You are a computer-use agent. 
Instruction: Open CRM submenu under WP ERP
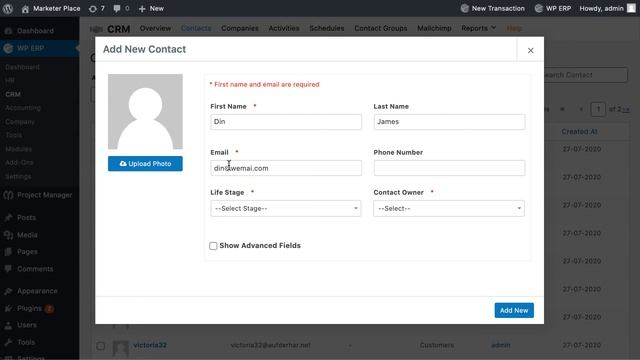(13, 94)
